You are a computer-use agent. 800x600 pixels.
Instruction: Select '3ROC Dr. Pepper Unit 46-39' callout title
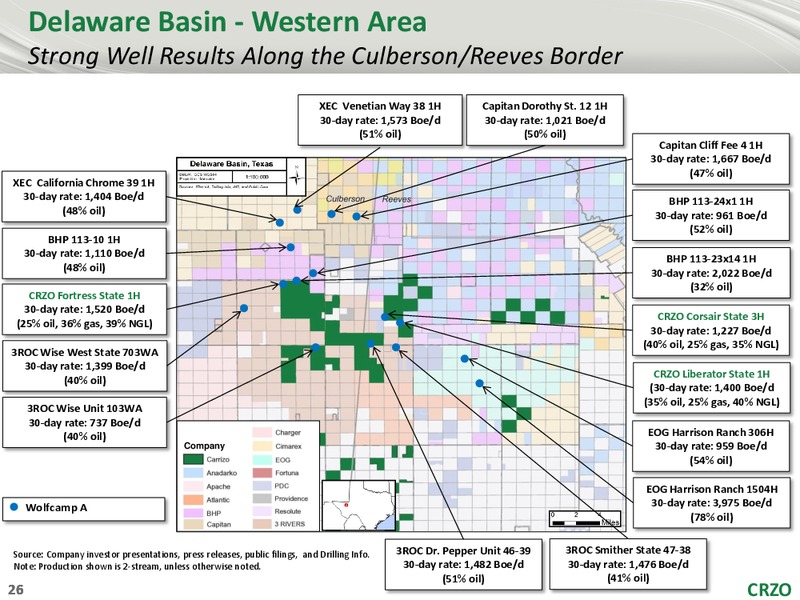click(x=463, y=551)
